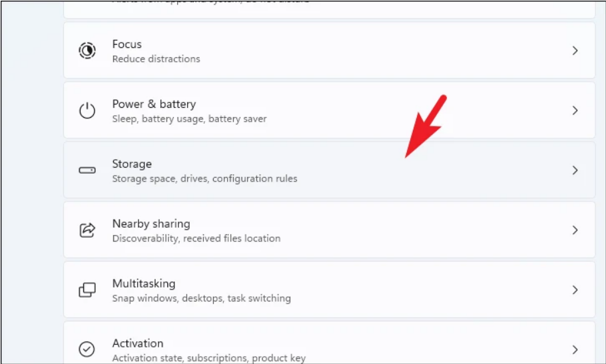
Task: Expand the Power & battery chevron
Action: pyautogui.click(x=575, y=110)
